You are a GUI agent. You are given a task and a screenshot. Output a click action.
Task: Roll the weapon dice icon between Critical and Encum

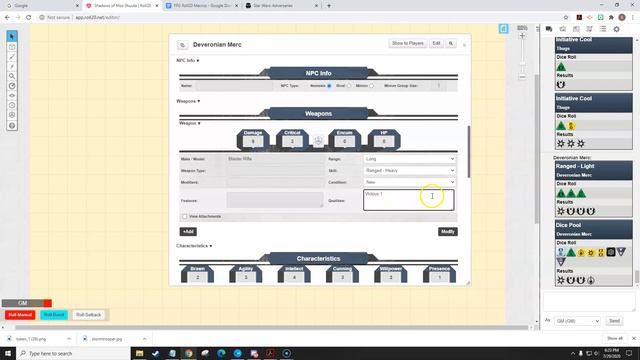318,141
